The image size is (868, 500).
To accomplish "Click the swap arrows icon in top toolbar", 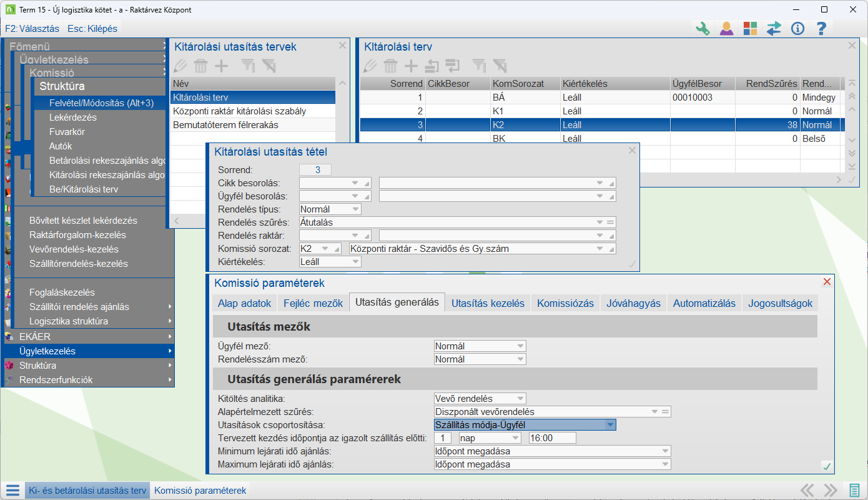I will (x=774, y=29).
